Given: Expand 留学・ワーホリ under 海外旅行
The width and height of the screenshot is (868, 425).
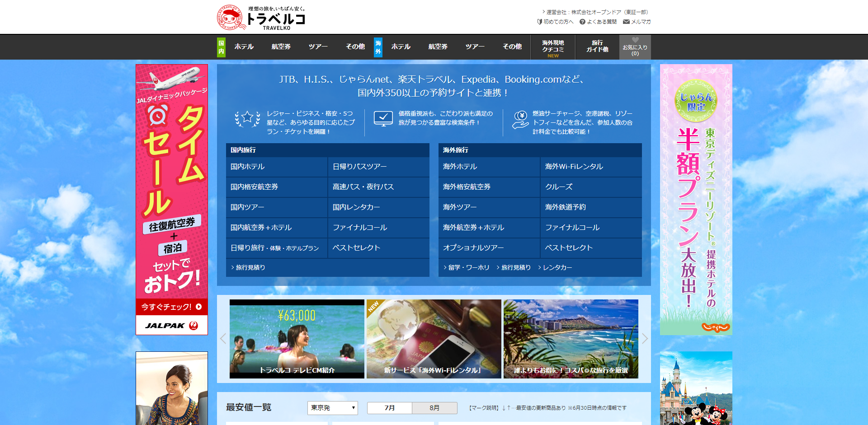Looking at the screenshot, I should coord(469,267).
